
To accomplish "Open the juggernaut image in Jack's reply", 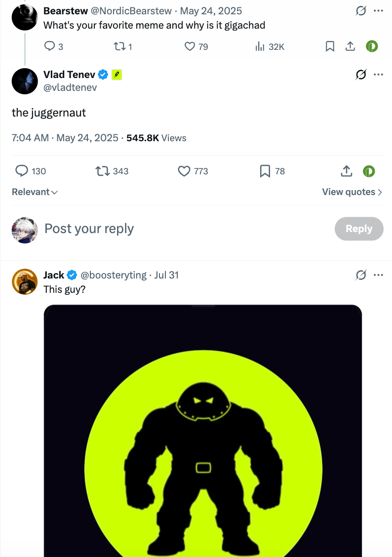I will tap(203, 431).
